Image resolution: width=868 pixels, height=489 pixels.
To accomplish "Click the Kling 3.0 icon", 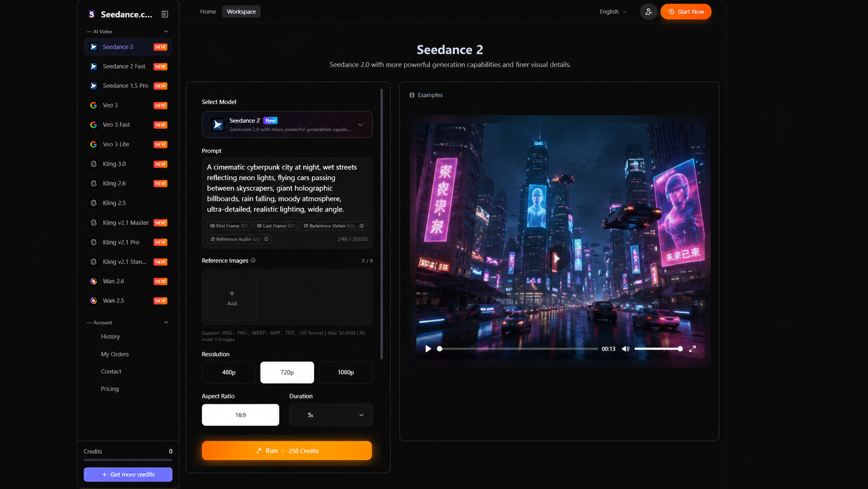I will (93, 164).
